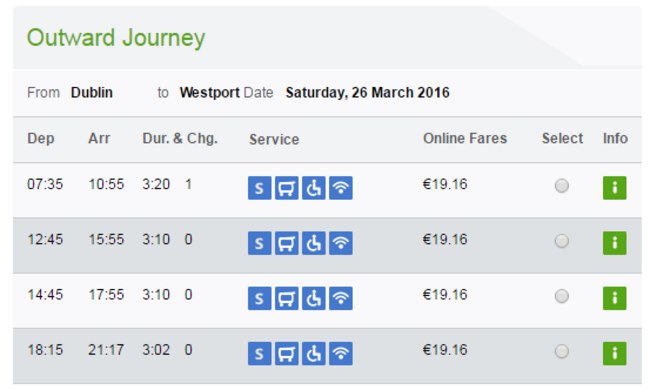The height and width of the screenshot is (390, 650).
Task: Click the 'S' service icon for 07:35 train
Action: [260, 188]
